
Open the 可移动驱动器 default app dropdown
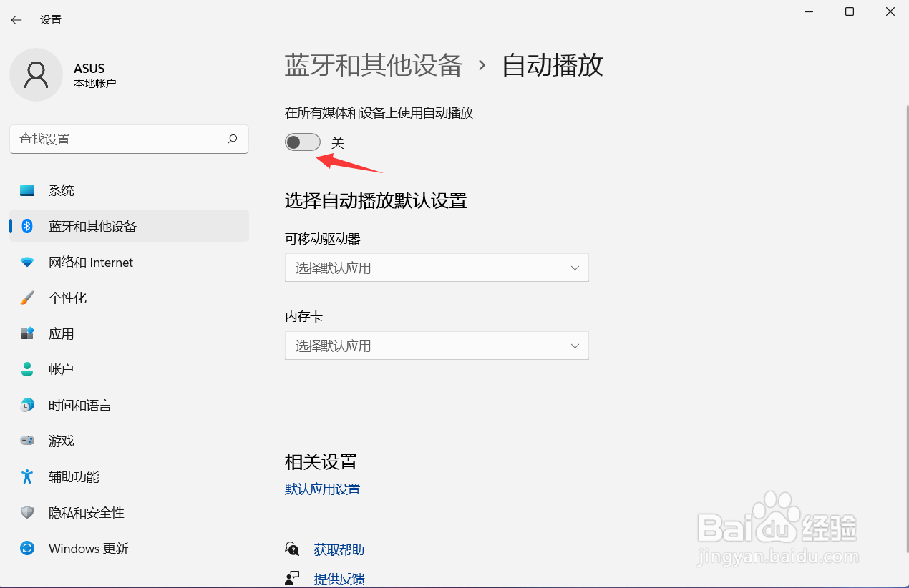[x=437, y=268]
